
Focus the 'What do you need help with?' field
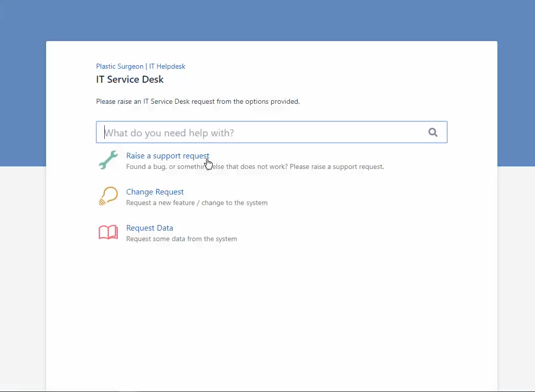pyautogui.click(x=272, y=132)
